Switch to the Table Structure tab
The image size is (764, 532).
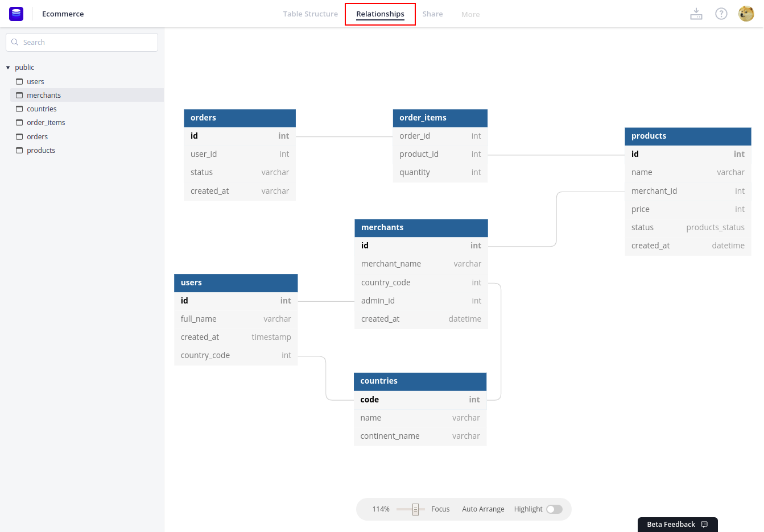(311, 14)
